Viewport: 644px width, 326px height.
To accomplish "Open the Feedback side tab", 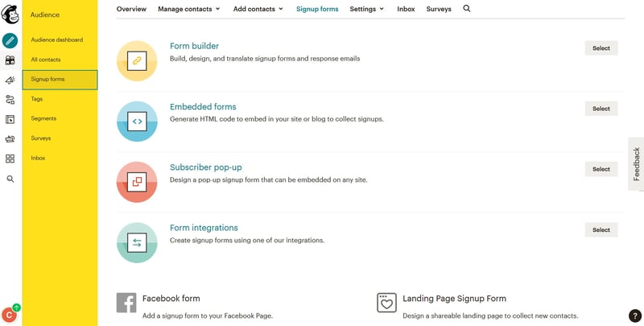I will tap(636, 163).
